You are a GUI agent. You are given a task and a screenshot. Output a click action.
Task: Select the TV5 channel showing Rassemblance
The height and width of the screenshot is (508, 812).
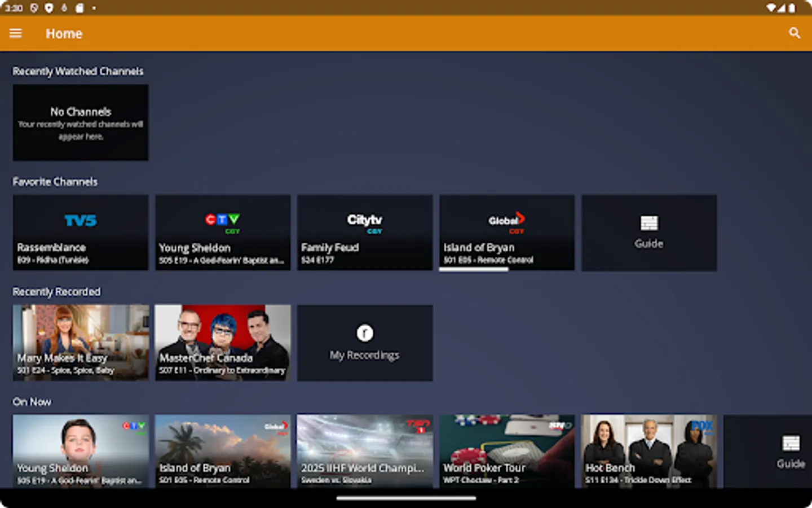(x=80, y=233)
